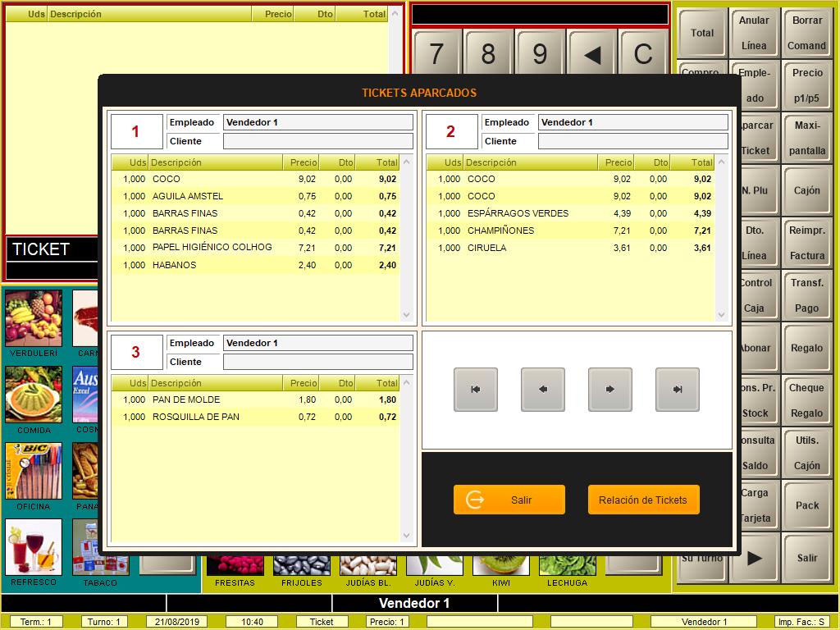Viewport: 840px width, 630px height.
Task: Go to the next parked tickets page
Action: click(x=610, y=390)
